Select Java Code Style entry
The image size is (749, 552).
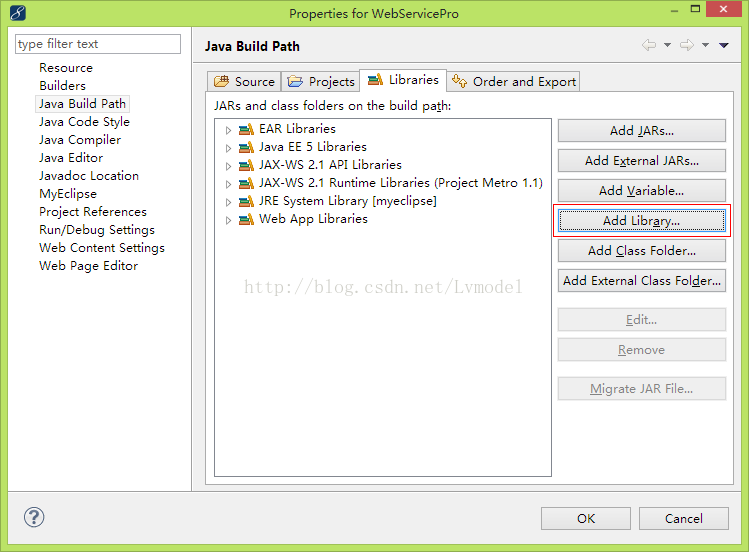click(84, 122)
